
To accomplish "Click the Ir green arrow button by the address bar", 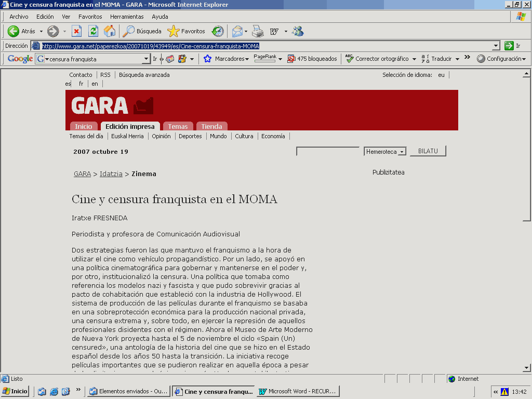I will [509, 46].
